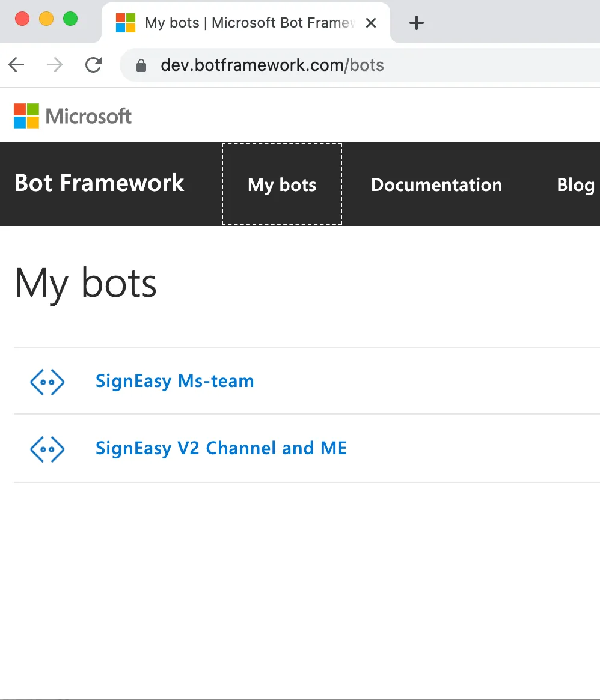
Task: Click the padlock site info icon
Action: point(141,65)
